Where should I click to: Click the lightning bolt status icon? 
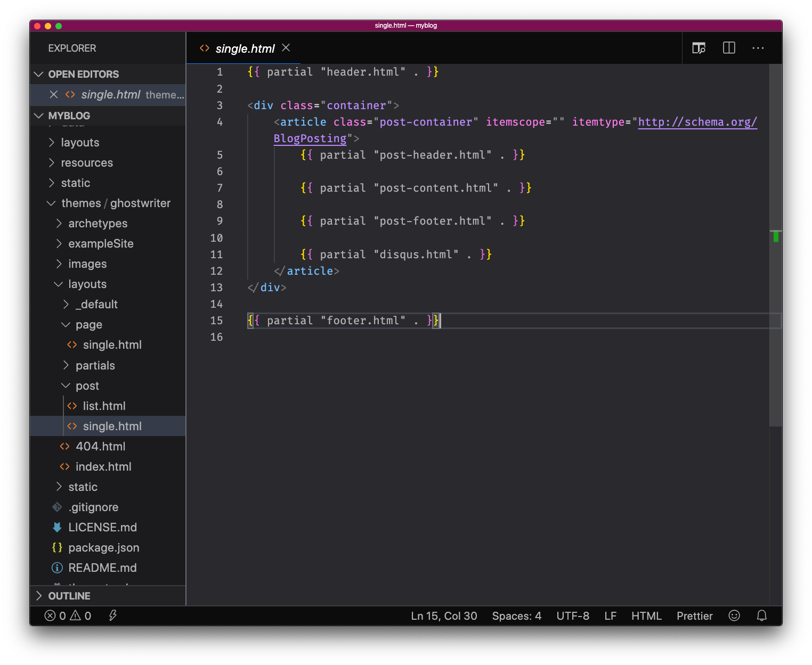point(112,615)
